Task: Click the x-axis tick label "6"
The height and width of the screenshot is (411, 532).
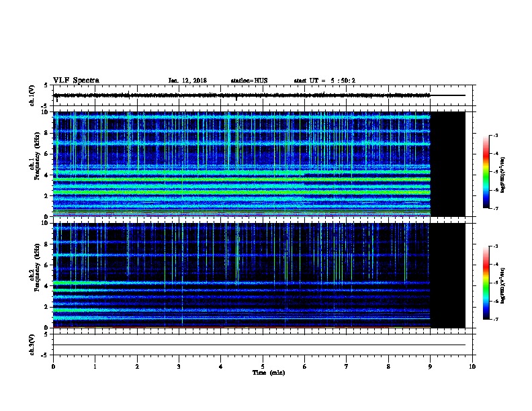Action: [x=304, y=366]
